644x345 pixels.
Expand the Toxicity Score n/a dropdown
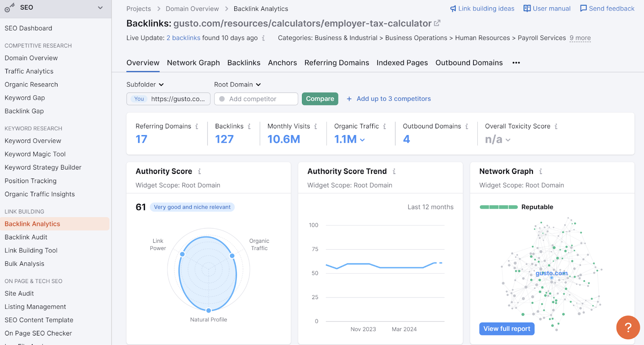click(x=508, y=140)
